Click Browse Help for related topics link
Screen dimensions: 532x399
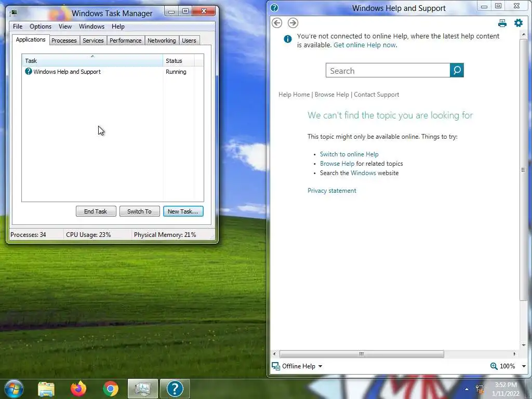(x=337, y=164)
